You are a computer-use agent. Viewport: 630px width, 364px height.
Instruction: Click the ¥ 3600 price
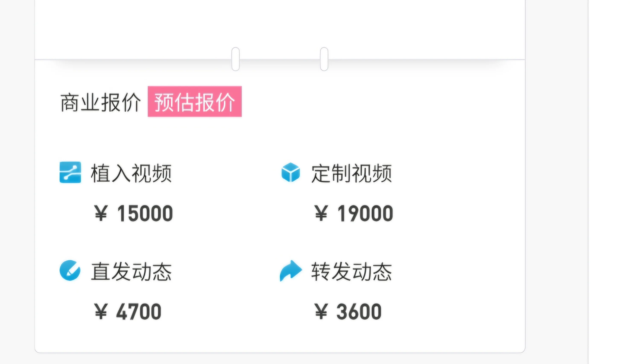click(x=348, y=311)
